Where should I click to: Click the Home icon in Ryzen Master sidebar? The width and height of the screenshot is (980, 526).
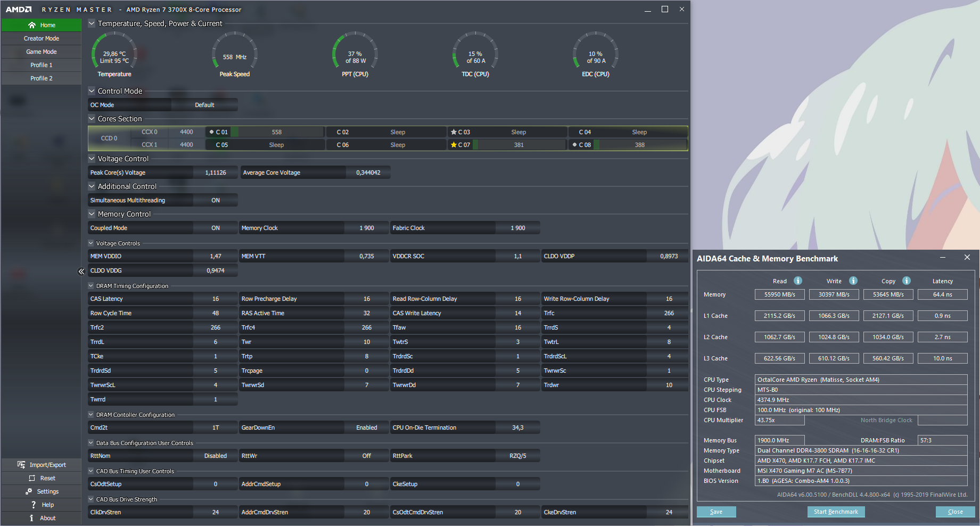(32, 25)
